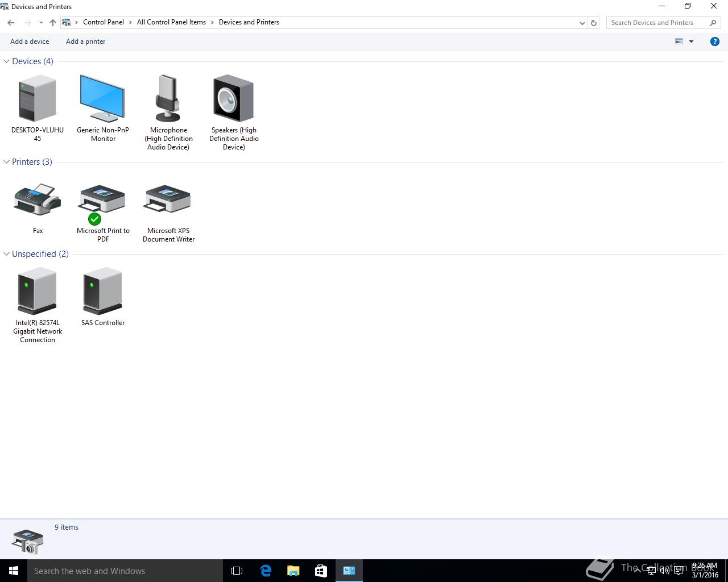The image size is (728, 582).
Task: Click the Unspecified (2) group header text
Action: (x=40, y=253)
